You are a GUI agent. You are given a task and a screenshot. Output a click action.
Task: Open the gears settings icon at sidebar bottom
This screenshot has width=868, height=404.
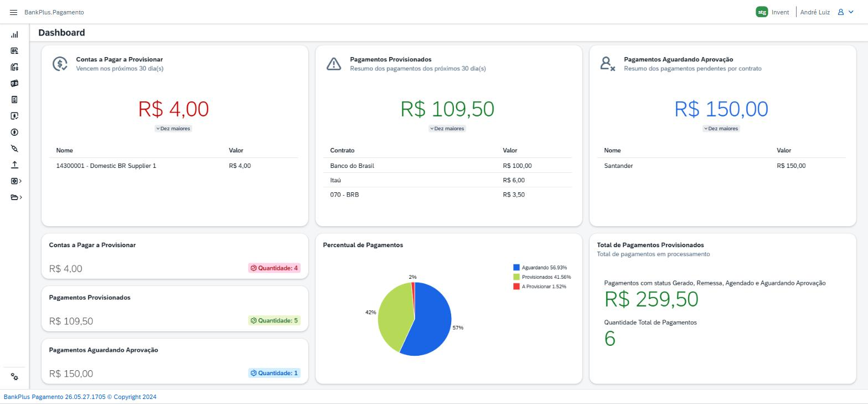click(14, 377)
